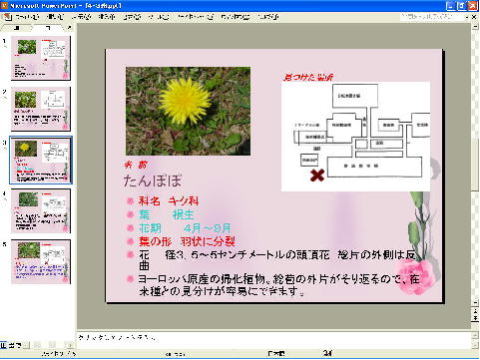Open the Slides tab in left pane
This screenshot has height=360, width=480.
(x=49, y=28)
